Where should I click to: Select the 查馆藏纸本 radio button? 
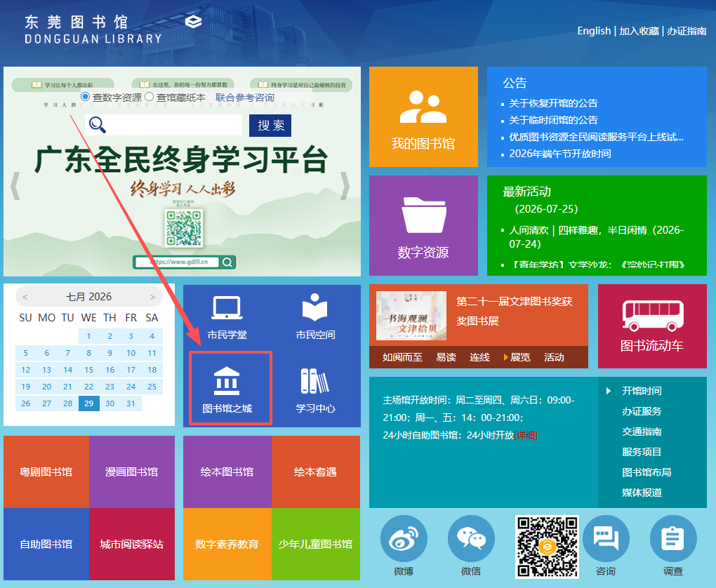[149, 97]
